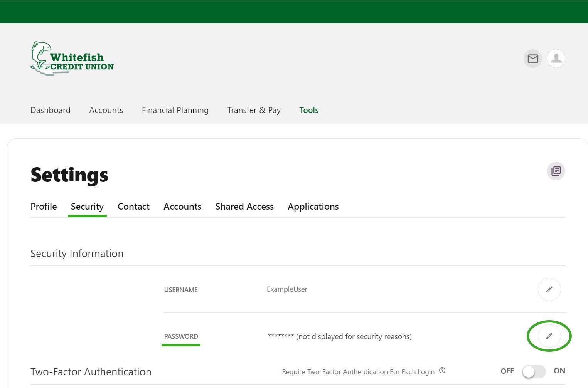
Task: Click the USERNAME label
Action: click(181, 290)
